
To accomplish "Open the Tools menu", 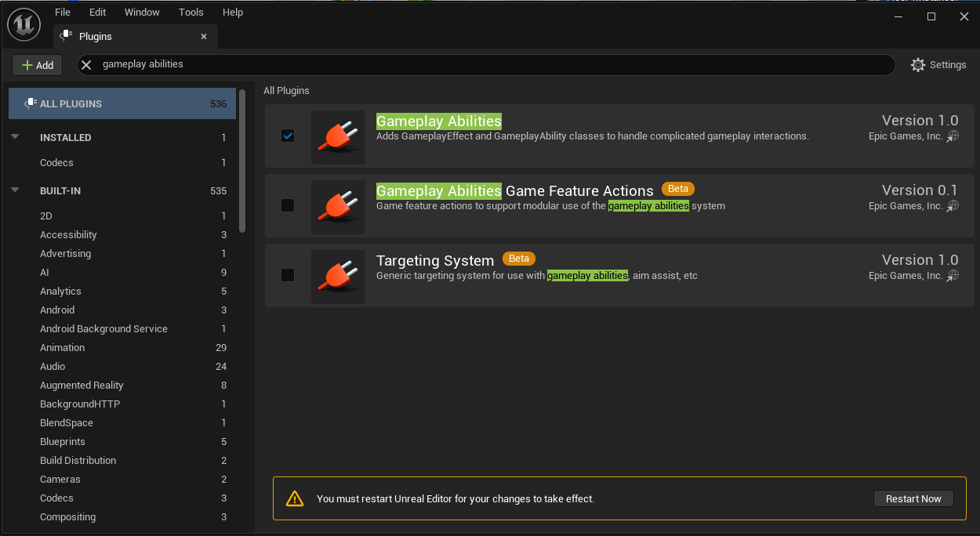I will point(191,12).
